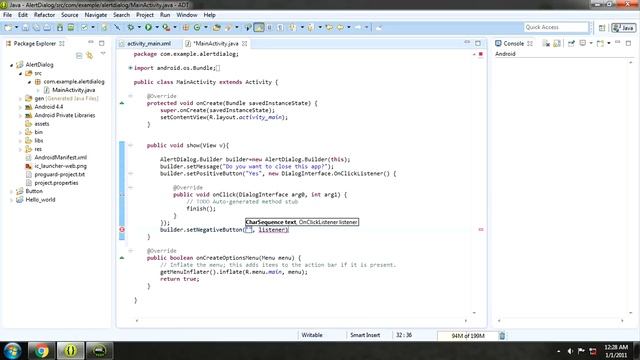Maximize the editor area square icon
The height and width of the screenshot is (360, 640).
coord(478,43)
